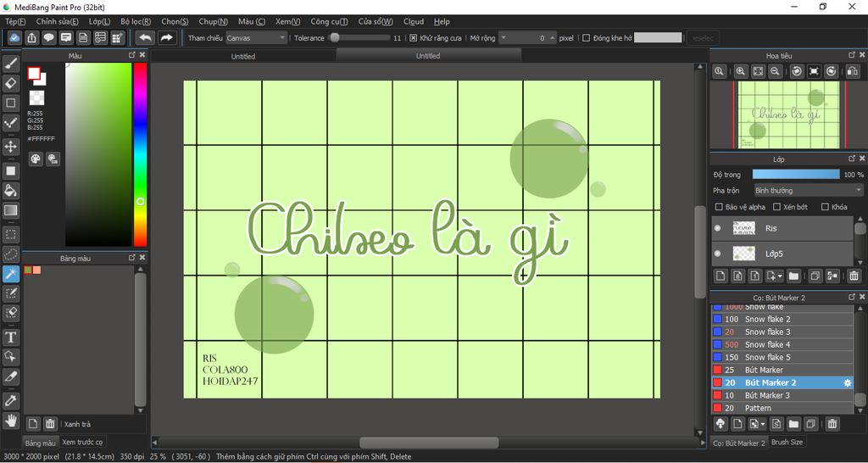
Task: Open the Công cụ menu
Action: pyautogui.click(x=330, y=21)
